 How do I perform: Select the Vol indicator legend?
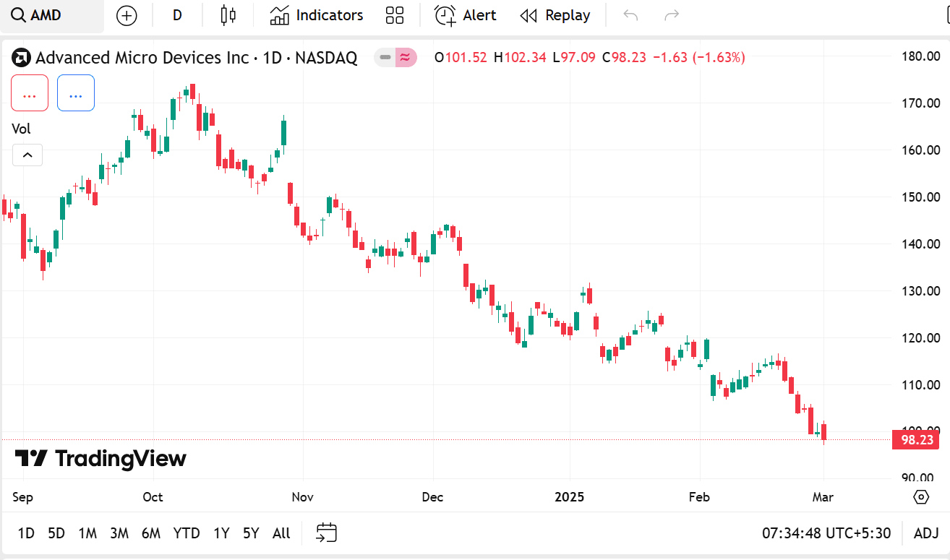tap(22, 129)
